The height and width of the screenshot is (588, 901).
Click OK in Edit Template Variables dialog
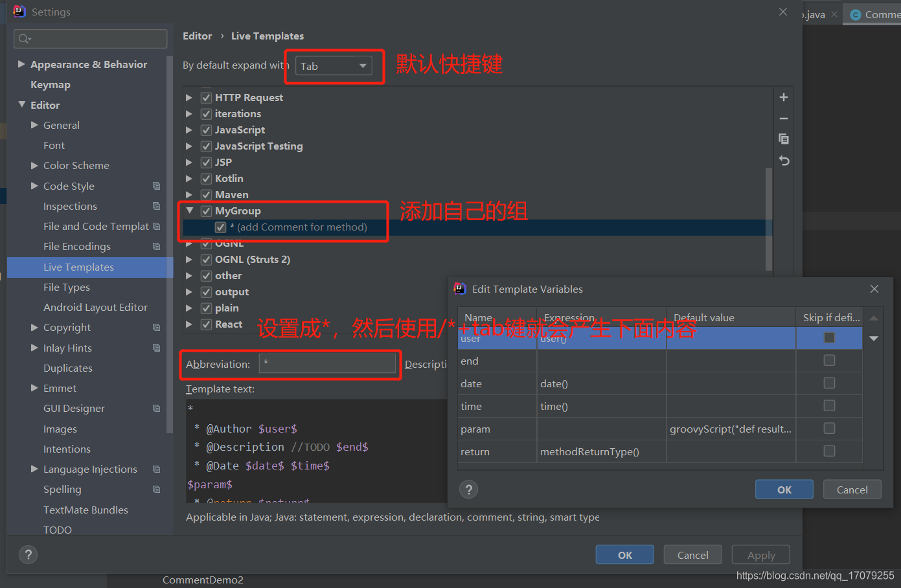[784, 490]
